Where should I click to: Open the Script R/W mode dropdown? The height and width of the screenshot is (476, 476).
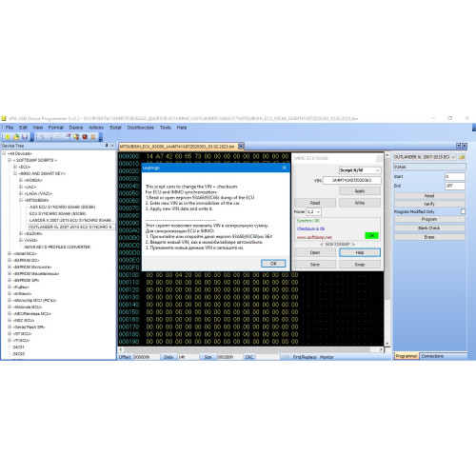tap(360, 170)
